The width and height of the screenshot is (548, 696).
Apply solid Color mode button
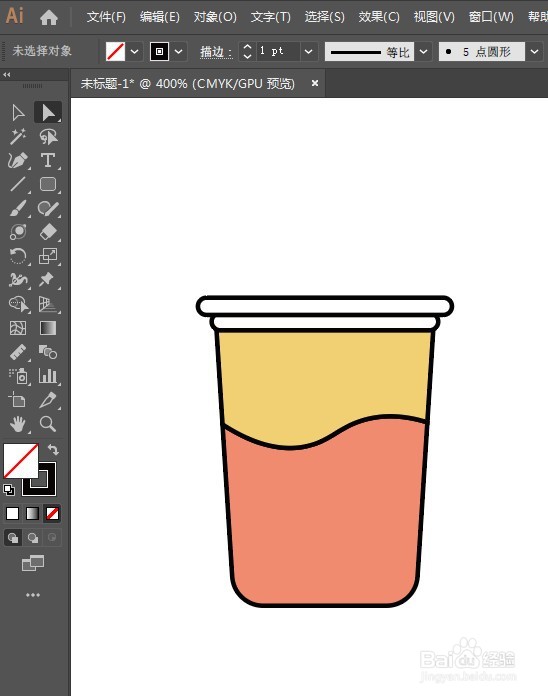pyautogui.click(x=12, y=514)
